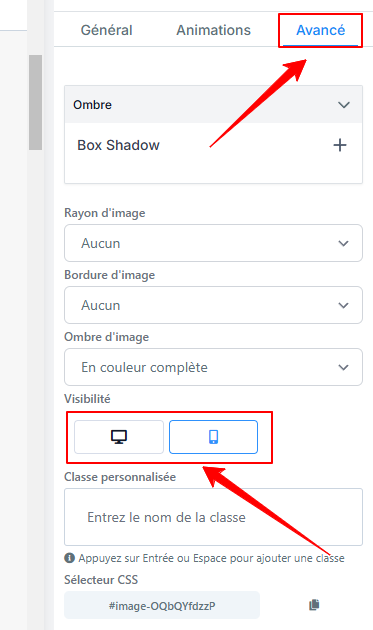Switch to the Animations tab
The height and width of the screenshot is (630, 373).
(x=213, y=30)
